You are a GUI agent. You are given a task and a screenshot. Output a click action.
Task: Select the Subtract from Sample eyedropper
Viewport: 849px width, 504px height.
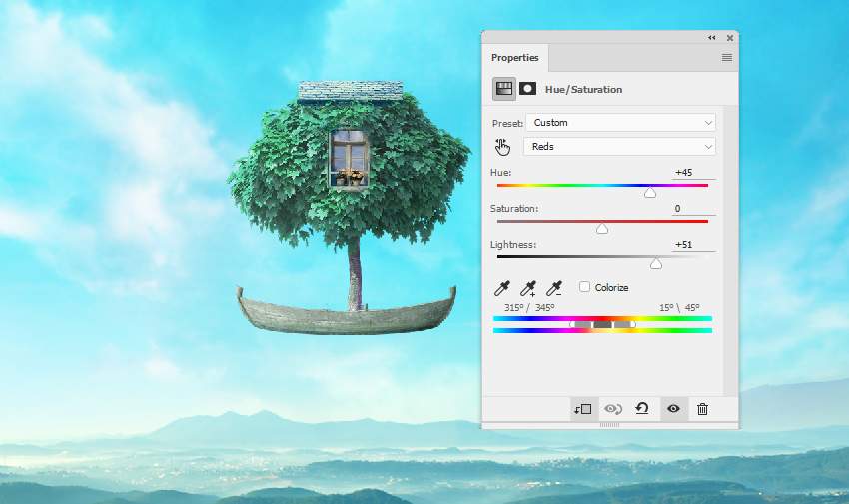[x=554, y=288]
